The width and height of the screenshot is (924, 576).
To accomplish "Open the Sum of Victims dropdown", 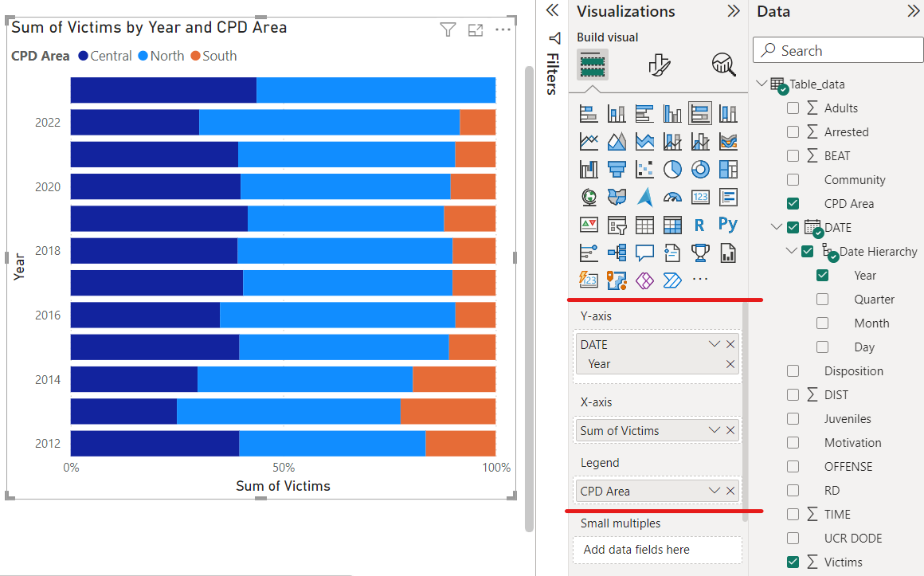I will 714,430.
